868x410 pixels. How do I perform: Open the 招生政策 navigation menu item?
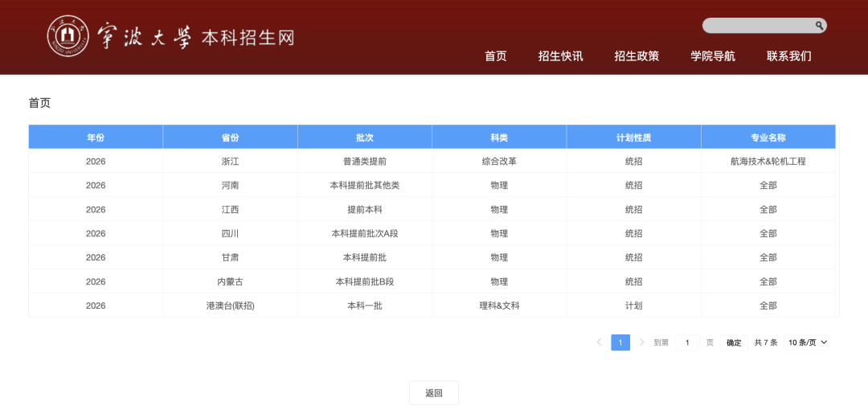point(637,56)
